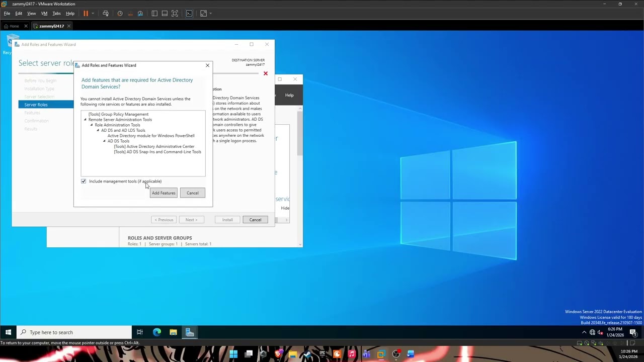Viewport: 644px width, 362px height.
Task: Select Active Directory module for Windows PowerShell
Action: [151, 136]
